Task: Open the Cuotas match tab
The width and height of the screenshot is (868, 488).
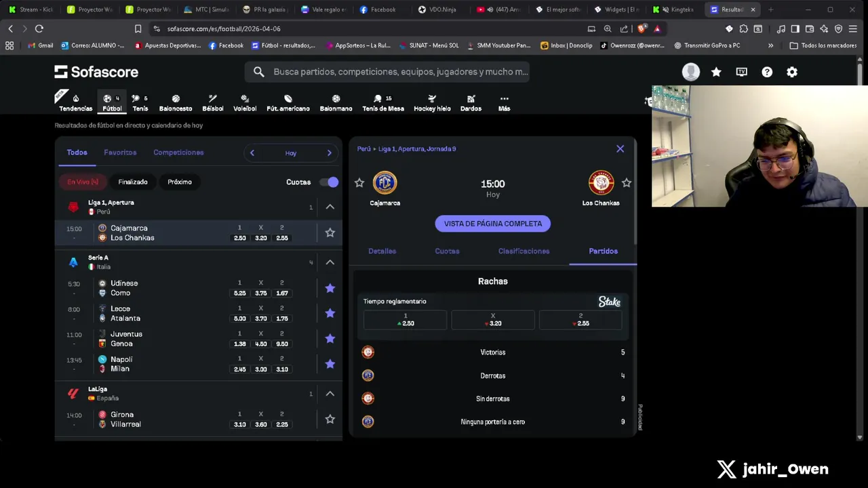Action: coord(447,251)
